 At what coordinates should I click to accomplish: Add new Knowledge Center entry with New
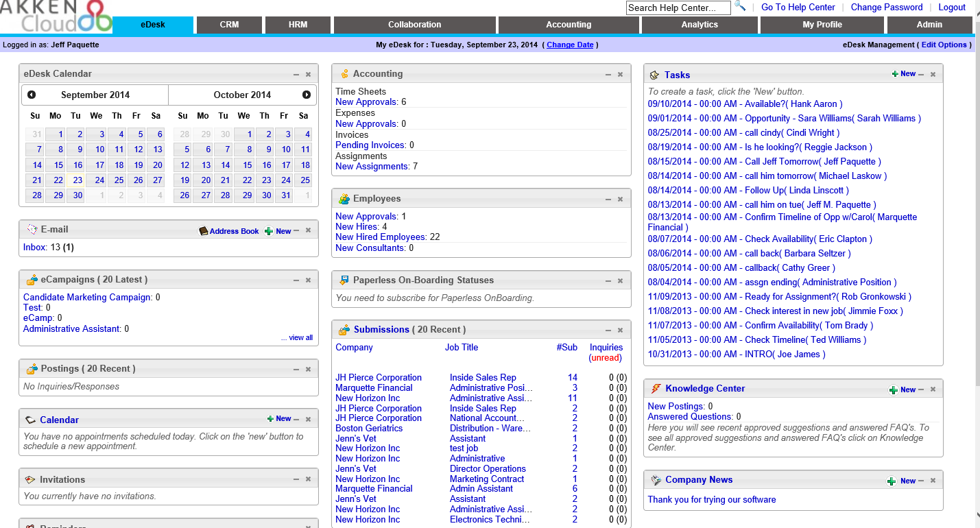coord(903,389)
